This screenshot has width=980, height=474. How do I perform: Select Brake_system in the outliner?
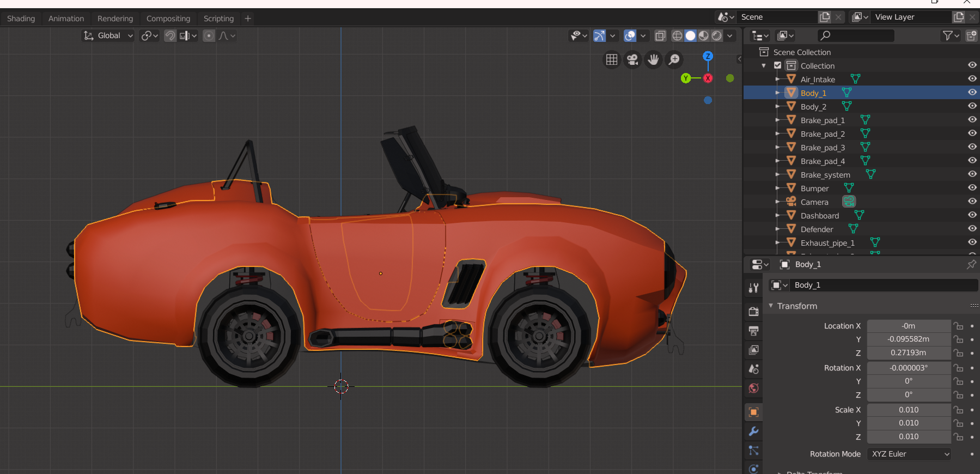click(825, 175)
